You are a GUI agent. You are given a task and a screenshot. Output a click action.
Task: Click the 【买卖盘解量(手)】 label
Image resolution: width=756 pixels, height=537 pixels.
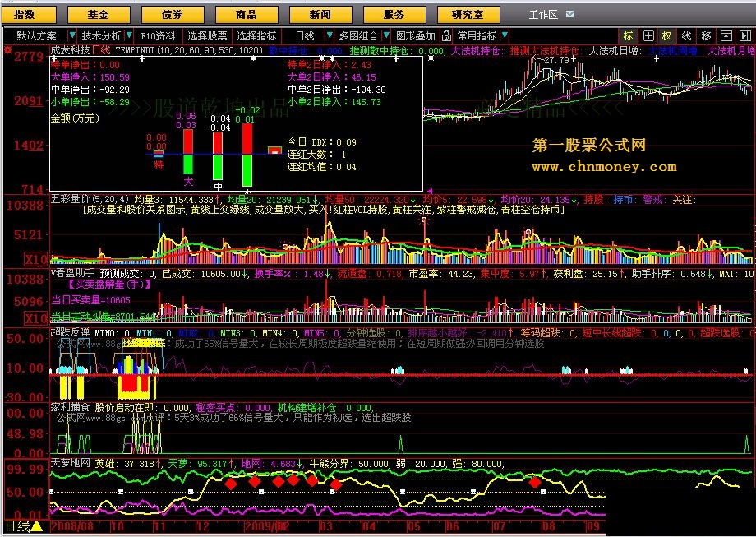(109, 285)
